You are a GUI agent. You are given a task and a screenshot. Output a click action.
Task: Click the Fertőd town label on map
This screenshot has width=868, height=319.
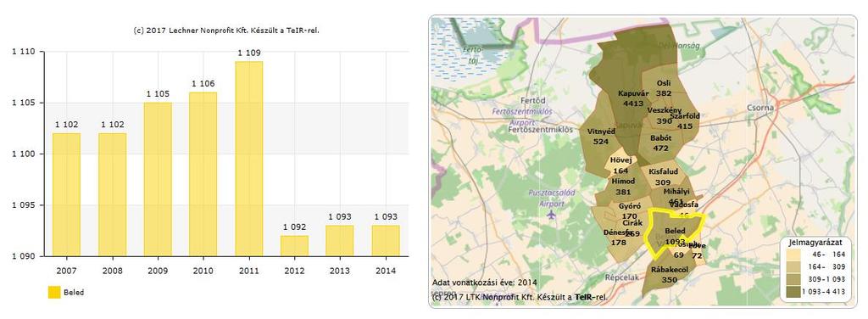[x=533, y=100]
